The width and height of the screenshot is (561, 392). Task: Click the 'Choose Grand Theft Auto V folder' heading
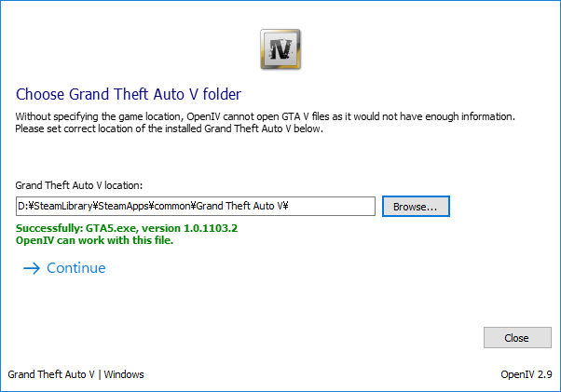coord(129,94)
